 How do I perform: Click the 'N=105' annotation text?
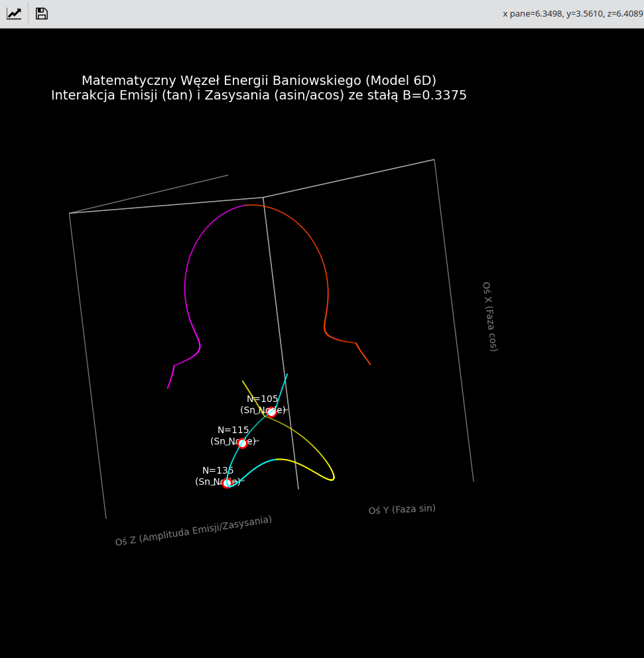(263, 399)
